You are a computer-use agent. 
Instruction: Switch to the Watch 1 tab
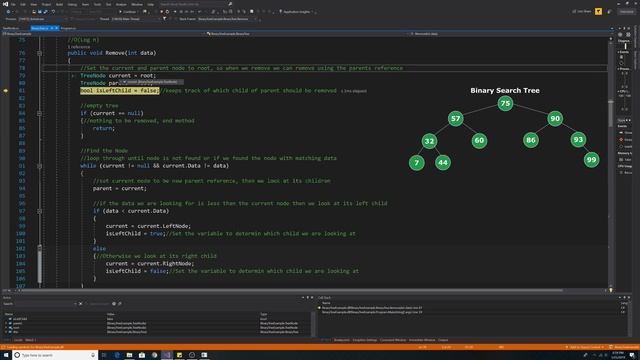point(31,340)
